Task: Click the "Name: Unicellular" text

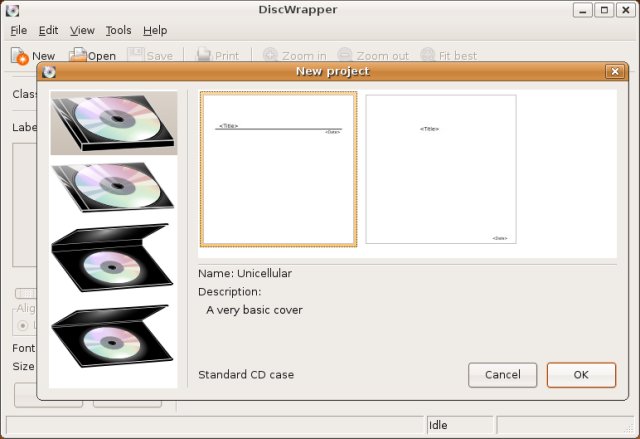Action: 245,273
